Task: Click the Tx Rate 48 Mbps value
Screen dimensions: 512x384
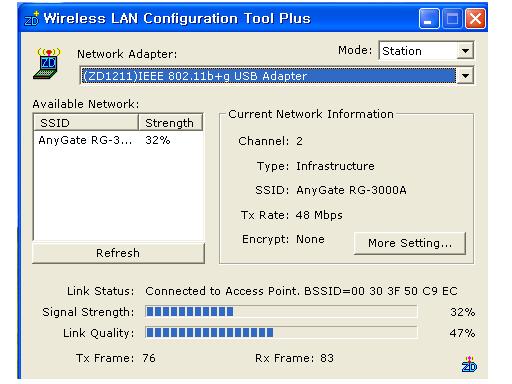Action: click(x=319, y=215)
